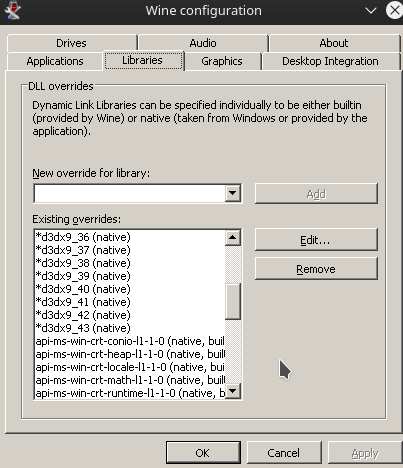This screenshot has height=468, width=403.
Task: Select *d3dx9_42 (native) override
Action: (x=130, y=315)
